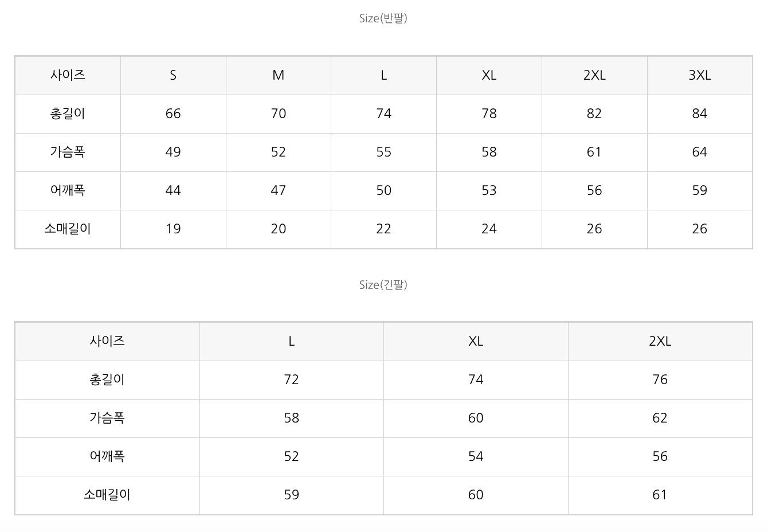Click the Size(긴팔) heading text

click(x=383, y=285)
